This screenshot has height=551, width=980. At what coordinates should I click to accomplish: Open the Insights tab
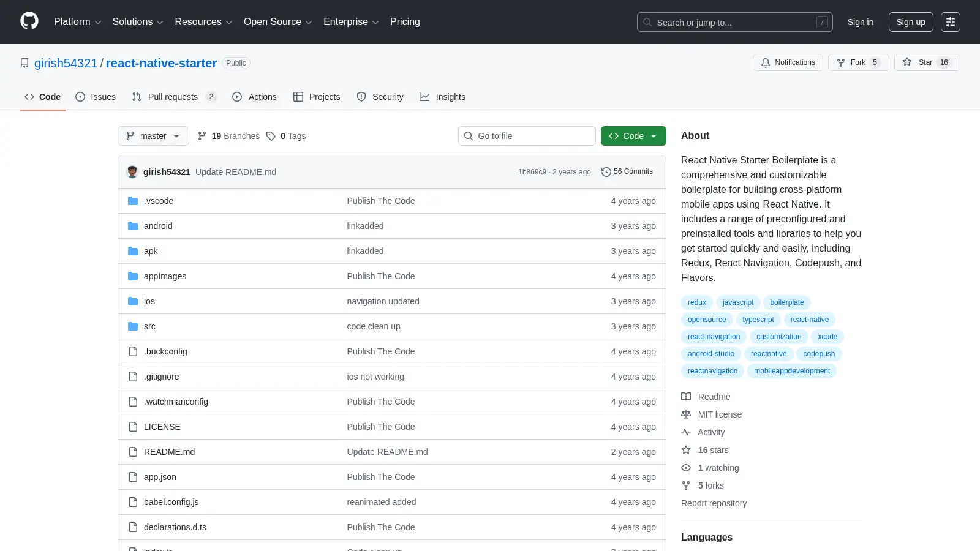point(442,97)
